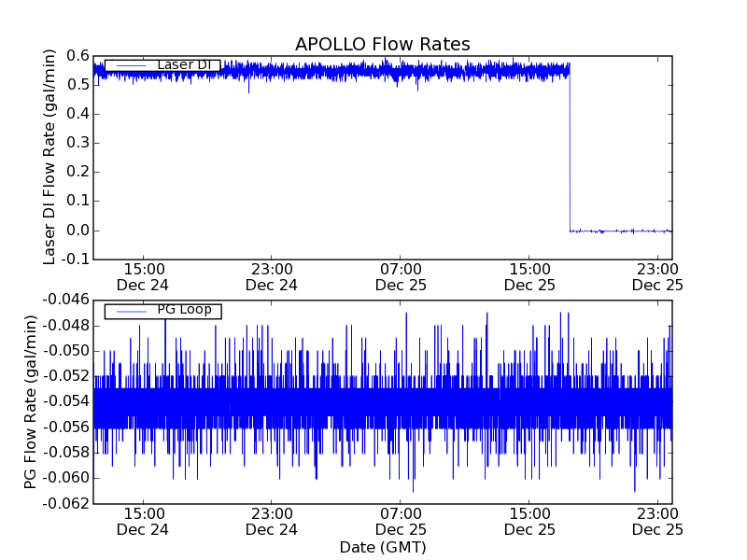Click the 0.5 tick label on top plot
747x560 pixels.
pyautogui.click(x=78, y=85)
